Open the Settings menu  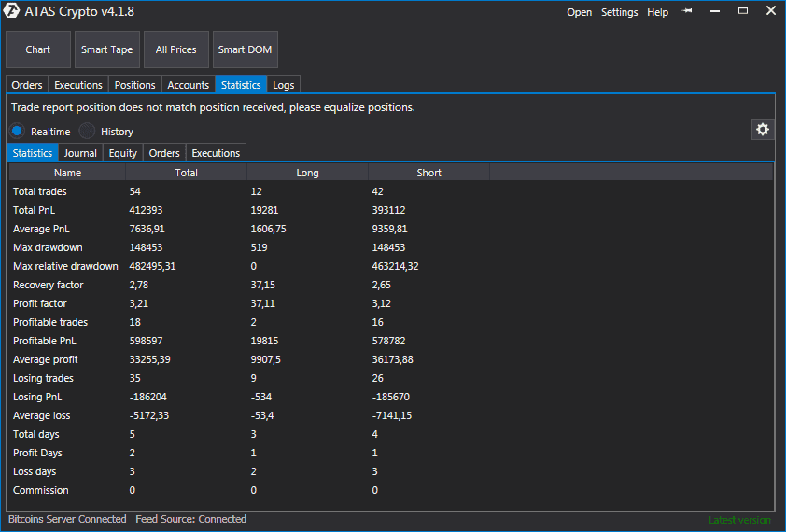point(619,12)
